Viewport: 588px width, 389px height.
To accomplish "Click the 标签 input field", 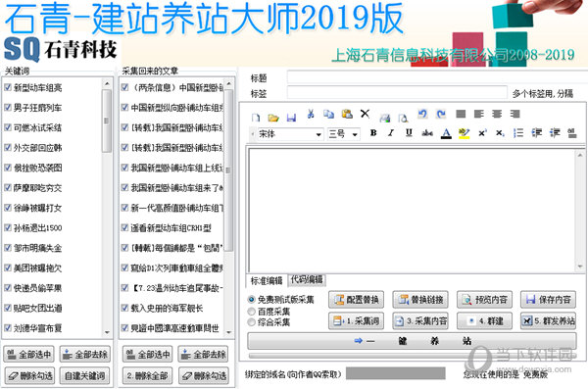I will pyautogui.click(x=397, y=93).
